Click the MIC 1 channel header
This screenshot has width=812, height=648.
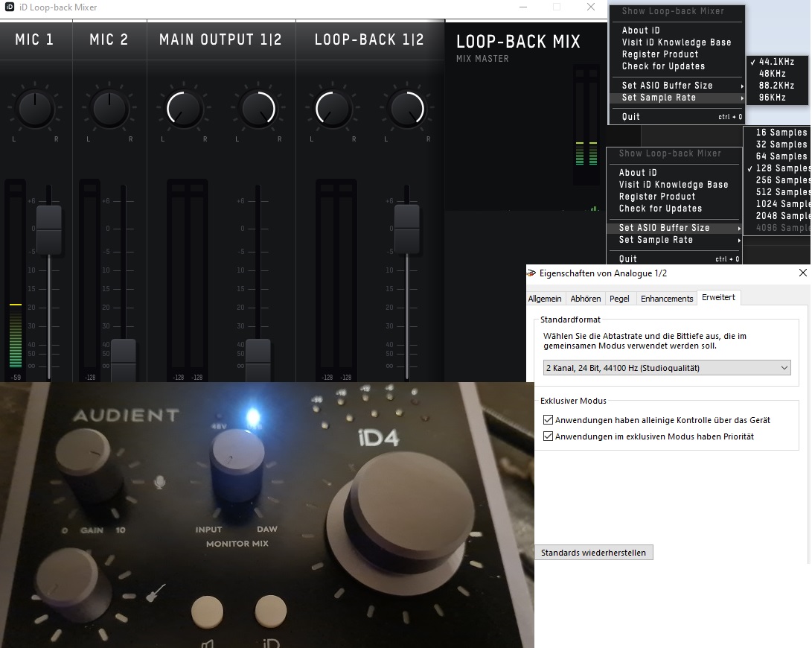35,40
